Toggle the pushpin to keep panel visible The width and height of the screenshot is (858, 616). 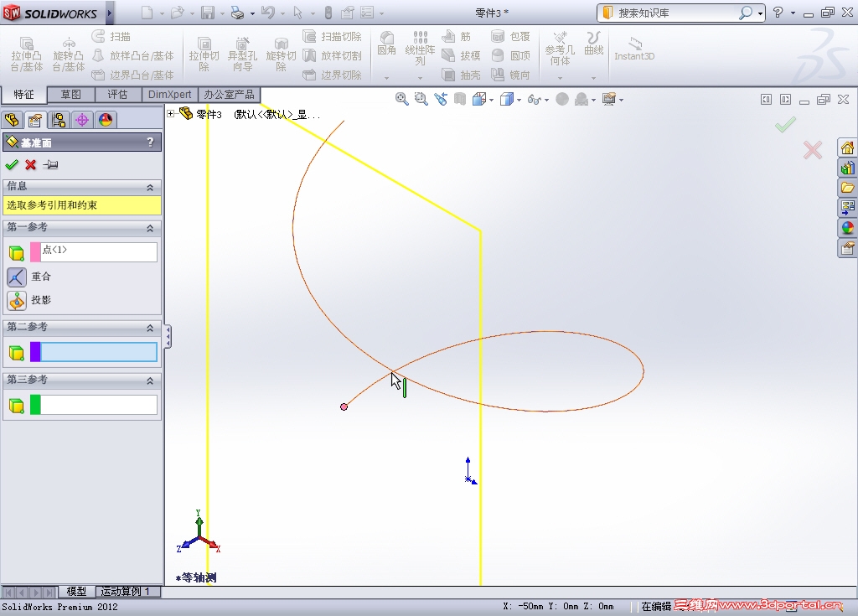(x=50, y=164)
